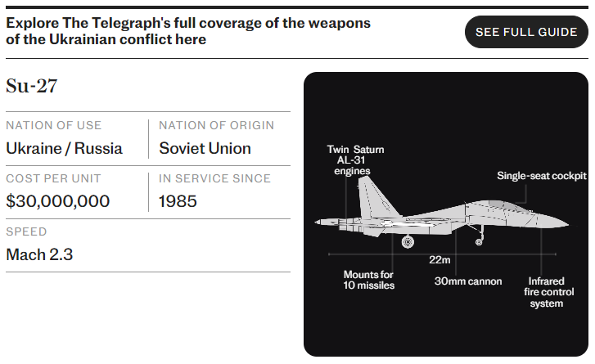Select the $30,000,000 cost value
595x364 pixels.
[x=57, y=201]
